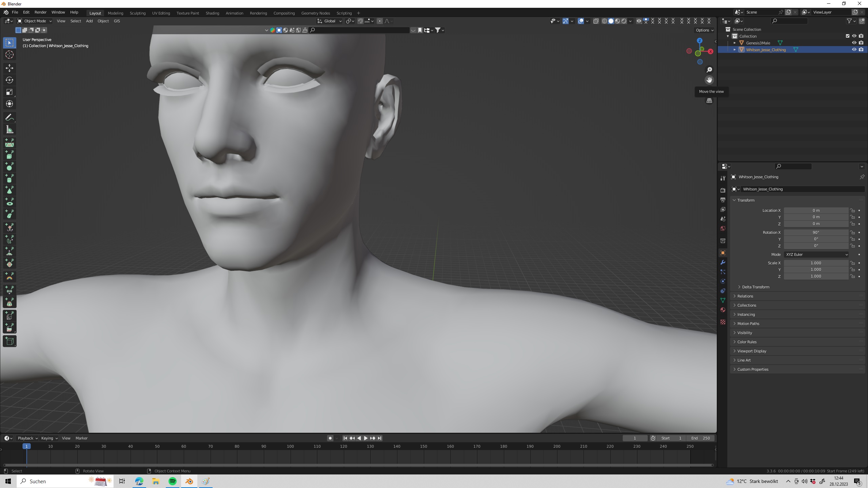Toggle Location X lock icon
This screenshot has height=488, width=868.
tap(852, 210)
